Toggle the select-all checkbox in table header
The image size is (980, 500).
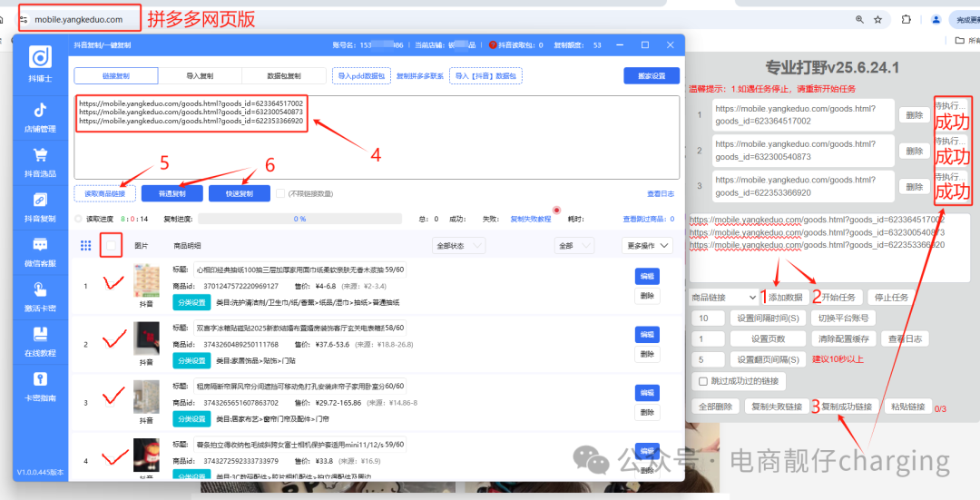pyautogui.click(x=112, y=246)
